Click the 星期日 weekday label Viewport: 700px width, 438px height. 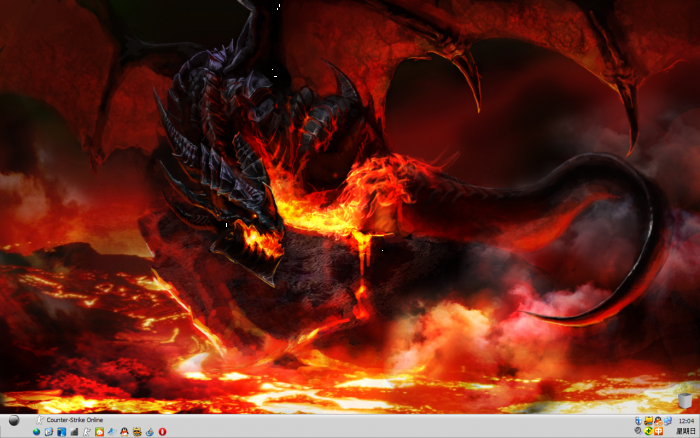pyautogui.click(x=686, y=431)
